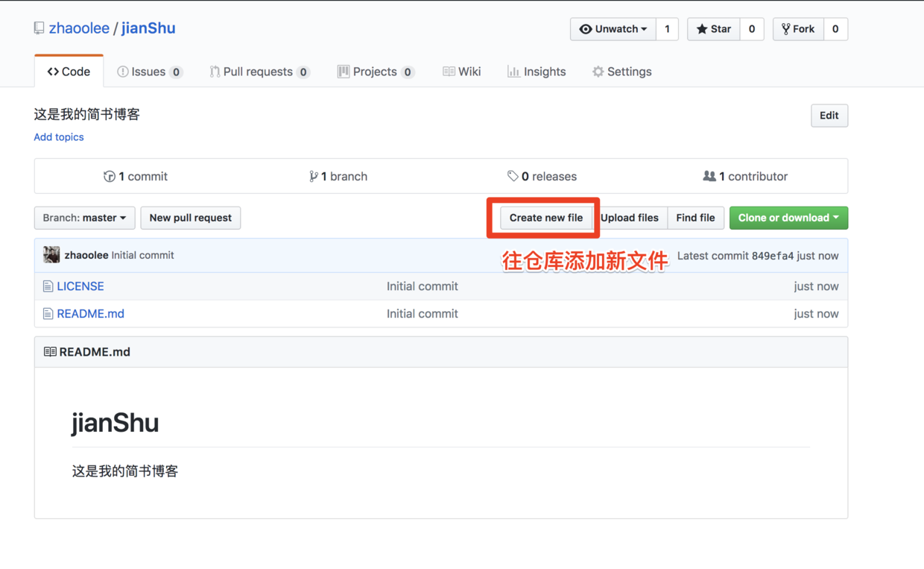Click the Create new file button

click(546, 218)
